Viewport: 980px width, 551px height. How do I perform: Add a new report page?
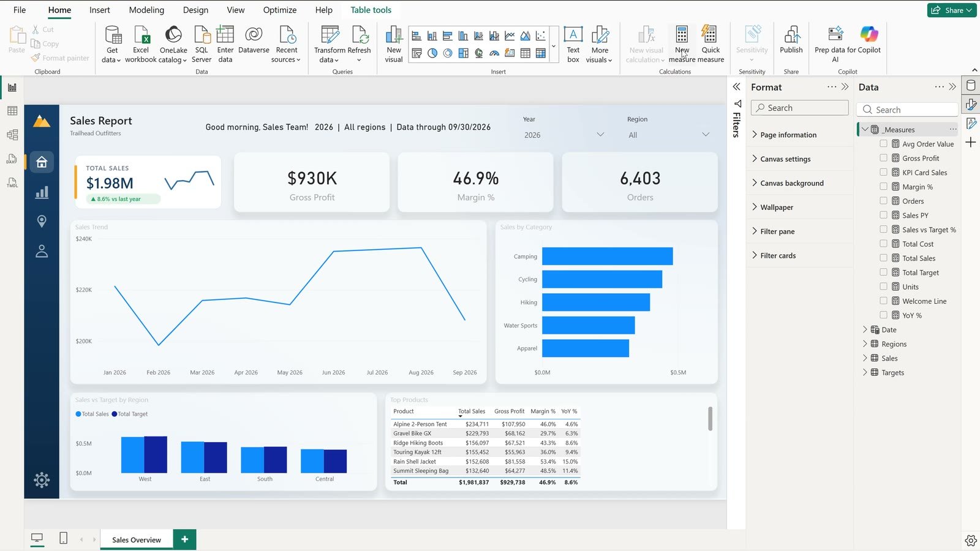[x=184, y=539]
